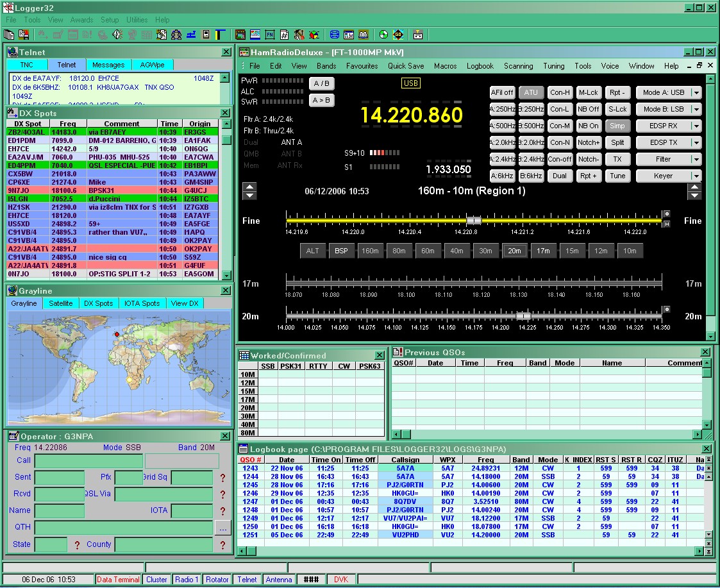Click the 17m band tuning scale bar
The height and width of the screenshot is (588, 720).
473,283
